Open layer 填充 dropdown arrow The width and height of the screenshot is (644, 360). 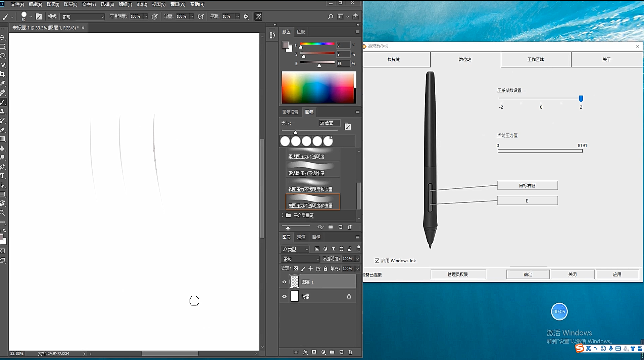click(x=357, y=268)
